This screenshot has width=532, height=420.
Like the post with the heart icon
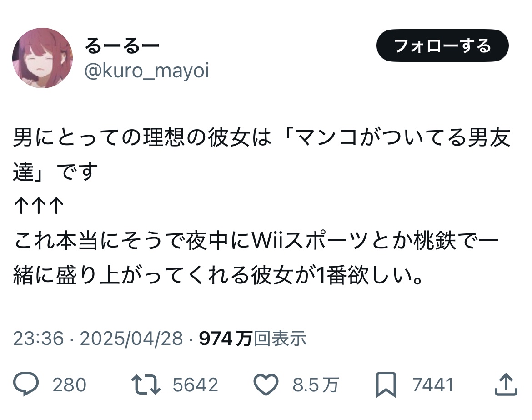click(266, 385)
